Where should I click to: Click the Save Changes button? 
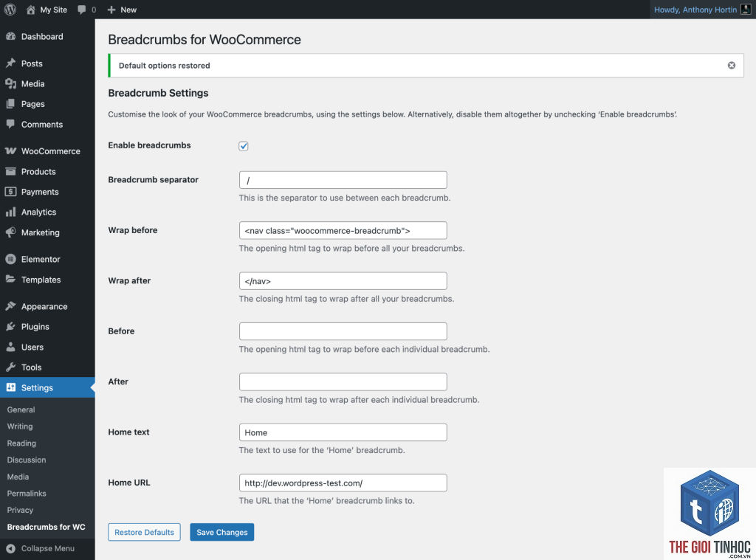click(221, 532)
